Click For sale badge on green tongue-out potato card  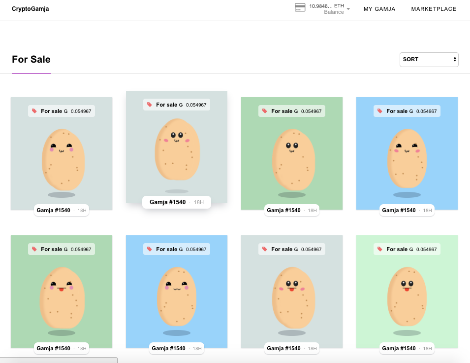click(x=61, y=249)
